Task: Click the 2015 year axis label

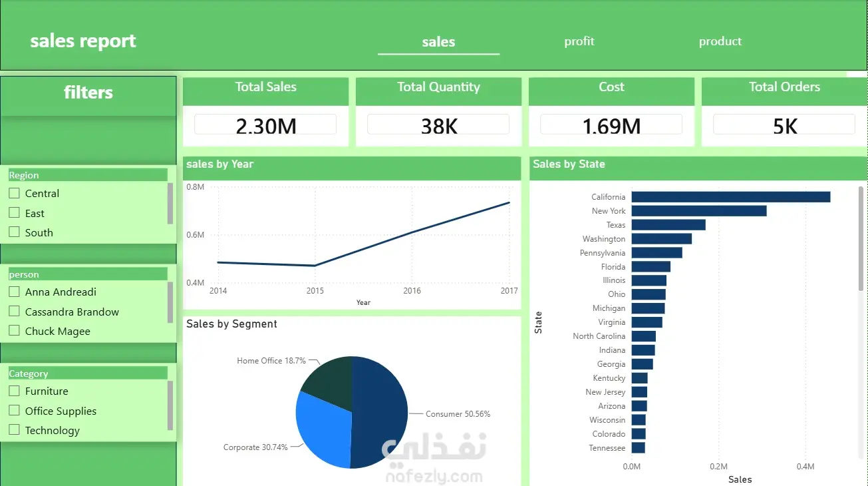Action: tap(315, 291)
